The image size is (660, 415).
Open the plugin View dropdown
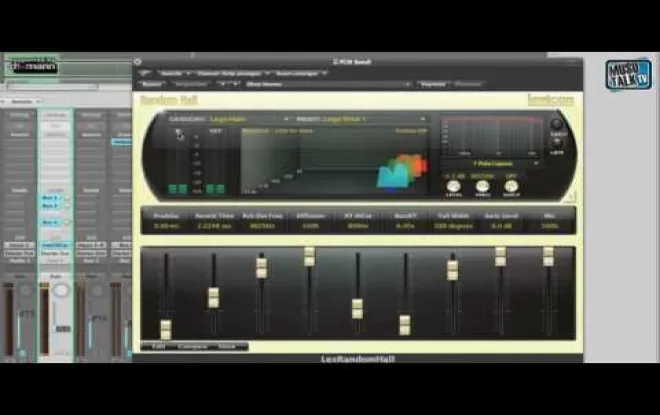[x=175, y=73]
